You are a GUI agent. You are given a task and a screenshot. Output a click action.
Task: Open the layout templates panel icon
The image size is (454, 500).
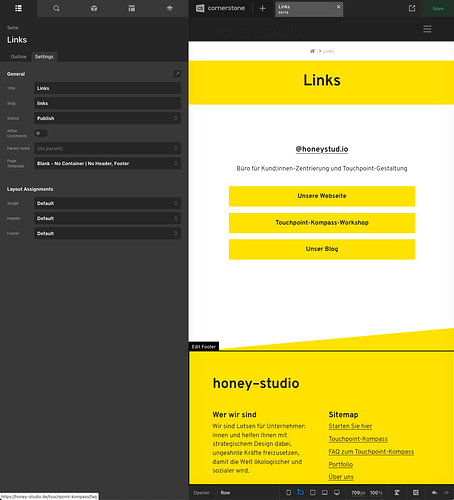[132, 8]
